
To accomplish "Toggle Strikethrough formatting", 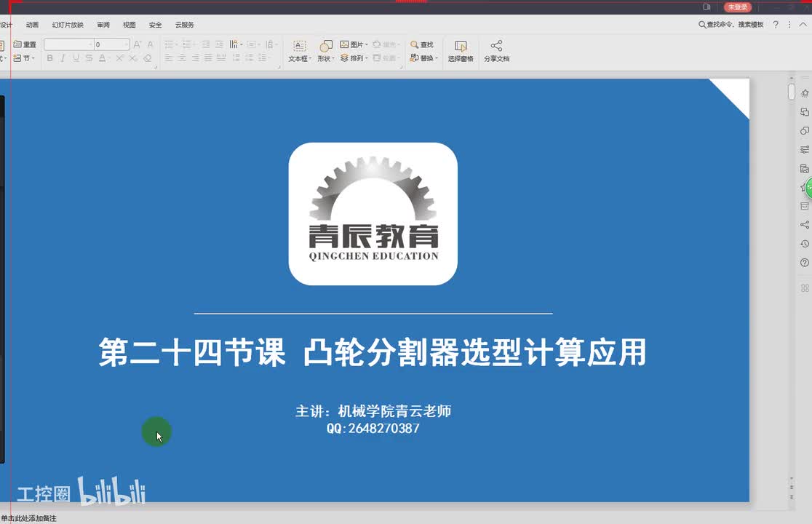I will pyautogui.click(x=89, y=58).
